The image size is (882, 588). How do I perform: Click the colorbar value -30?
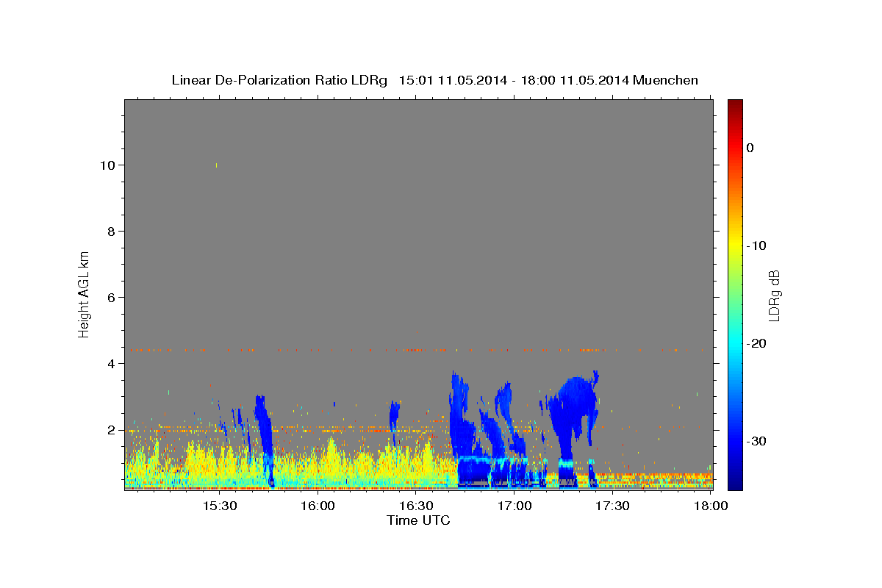click(756, 441)
